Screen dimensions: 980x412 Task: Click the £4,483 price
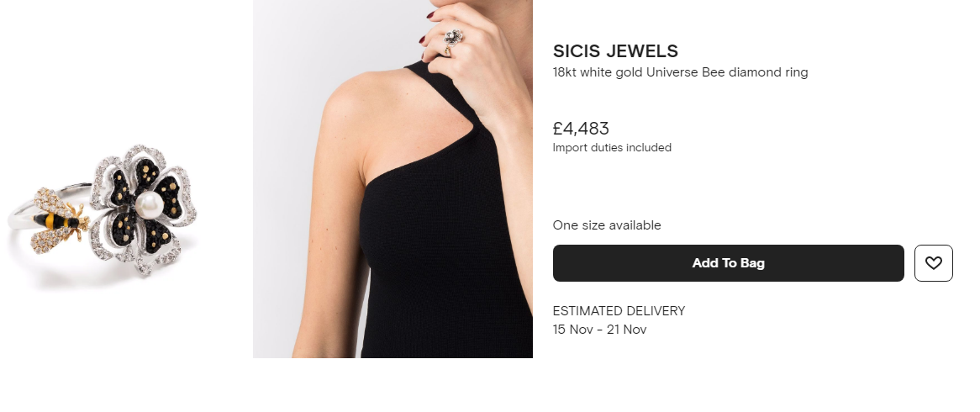581,129
